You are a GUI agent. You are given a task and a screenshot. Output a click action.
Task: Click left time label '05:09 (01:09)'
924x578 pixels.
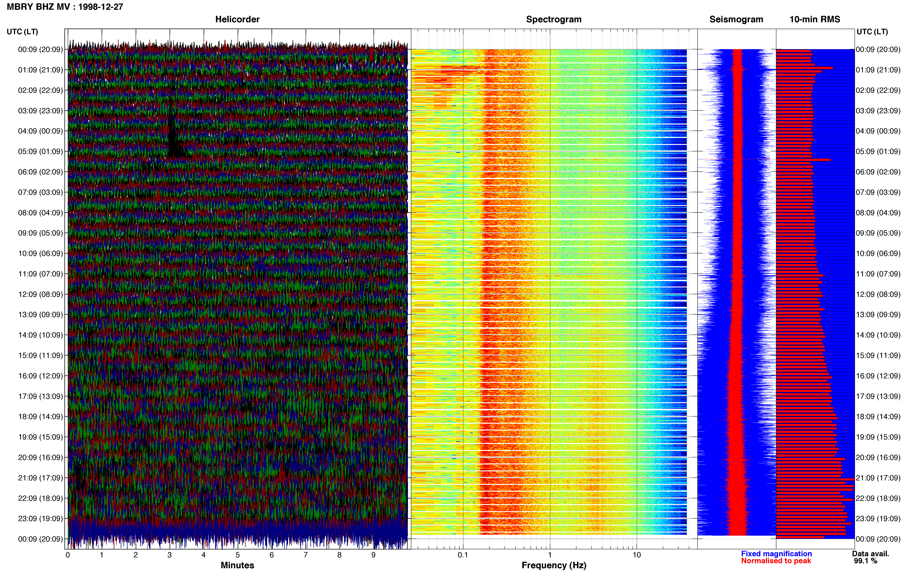coord(40,151)
